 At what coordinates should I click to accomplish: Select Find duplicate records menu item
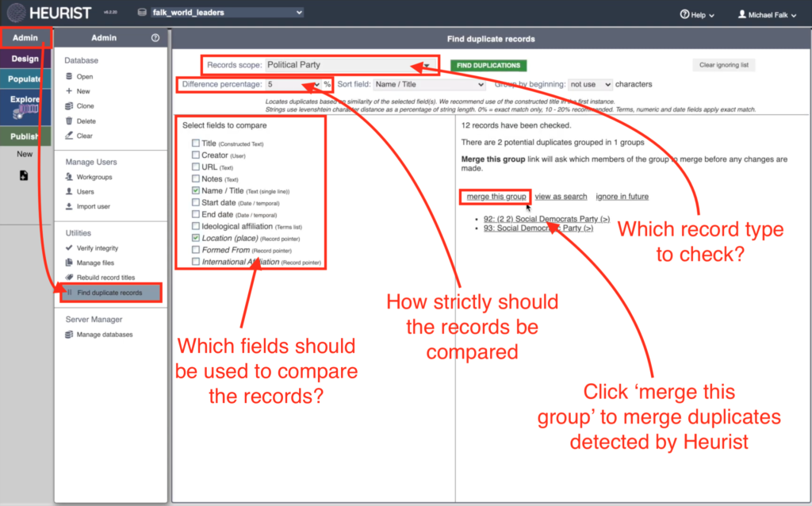click(110, 293)
